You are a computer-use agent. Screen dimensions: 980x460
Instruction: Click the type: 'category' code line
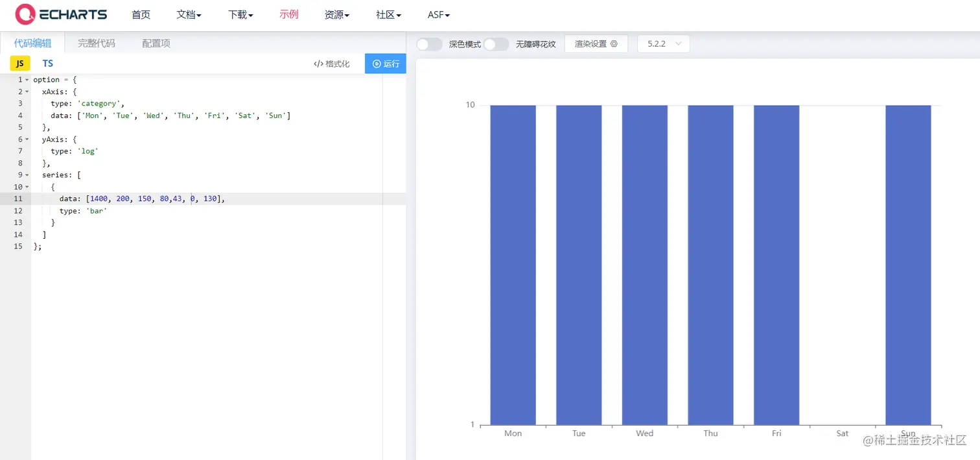87,103
